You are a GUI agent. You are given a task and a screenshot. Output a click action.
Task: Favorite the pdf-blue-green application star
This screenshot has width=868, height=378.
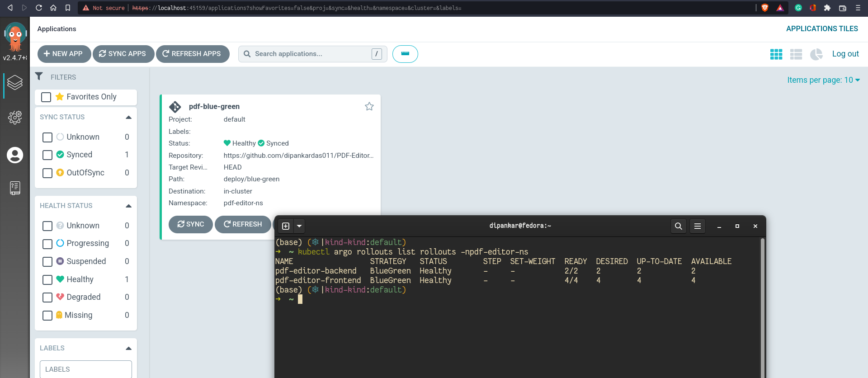369,106
